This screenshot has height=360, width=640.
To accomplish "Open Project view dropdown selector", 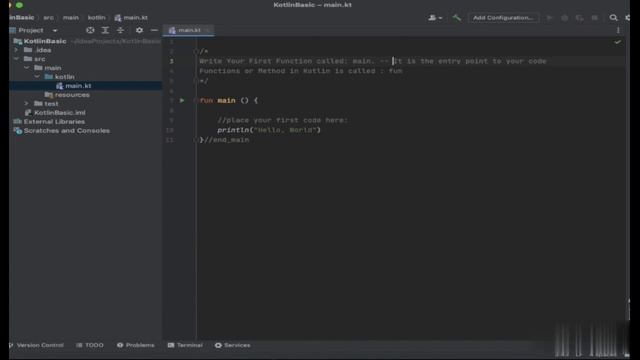I will click(x=55, y=30).
